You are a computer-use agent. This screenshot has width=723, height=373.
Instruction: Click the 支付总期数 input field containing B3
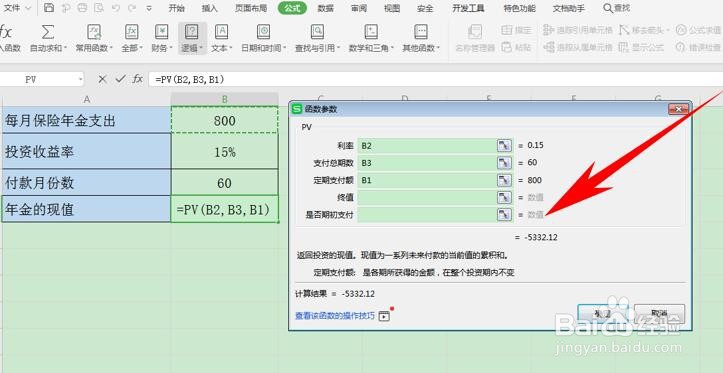click(x=427, y=163)
